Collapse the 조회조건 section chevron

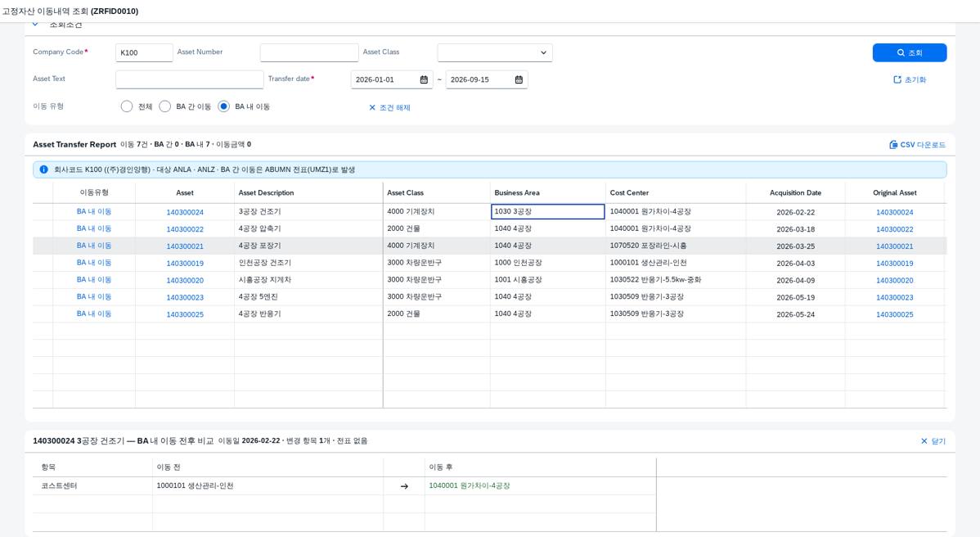[36, 25]
